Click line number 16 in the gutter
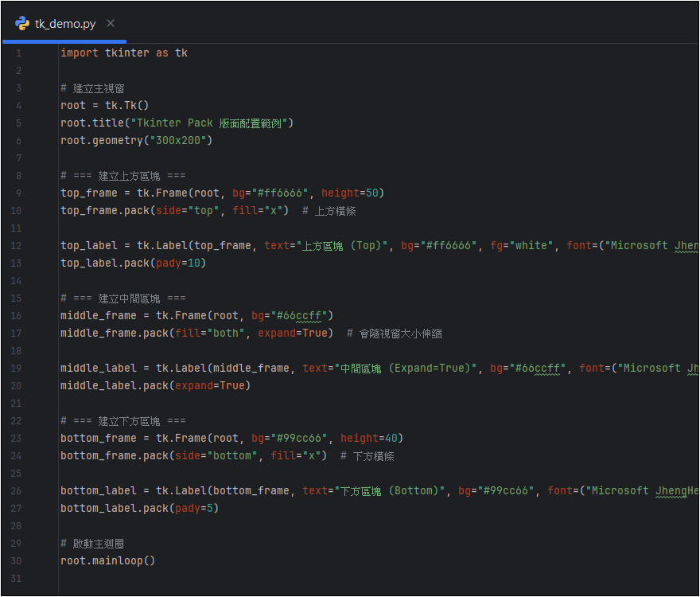The width and height of the screenshot is (700, 597). click(18, 316)
